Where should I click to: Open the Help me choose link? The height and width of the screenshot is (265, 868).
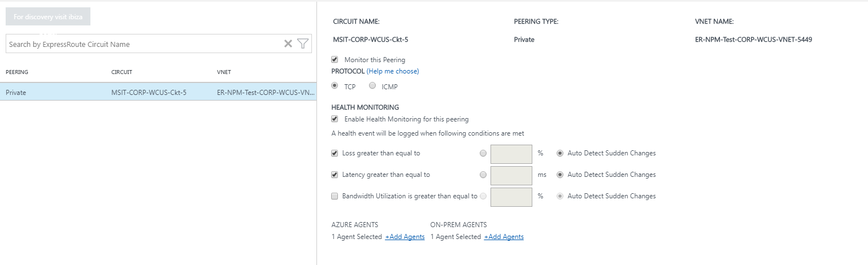coord(393,71)
